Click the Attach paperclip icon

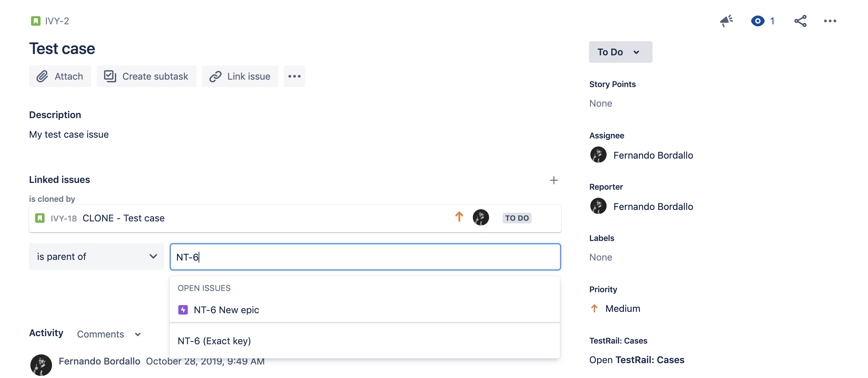[x=43, y=76]
